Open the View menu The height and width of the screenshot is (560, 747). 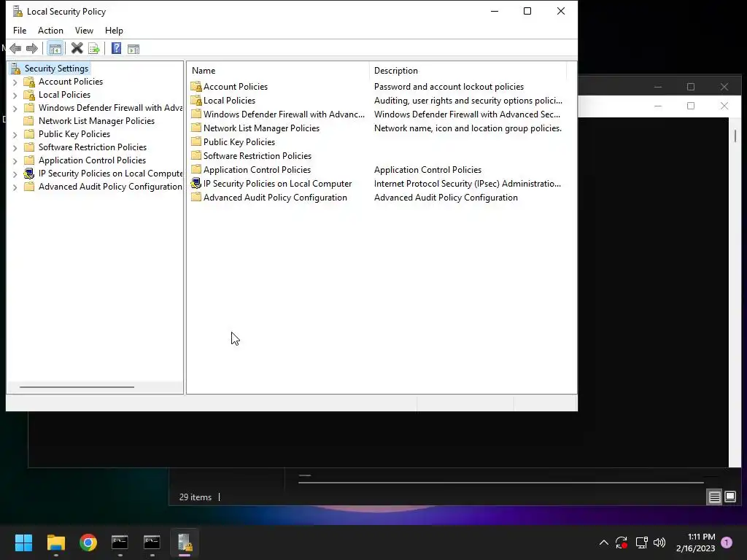tap(84, 31)
